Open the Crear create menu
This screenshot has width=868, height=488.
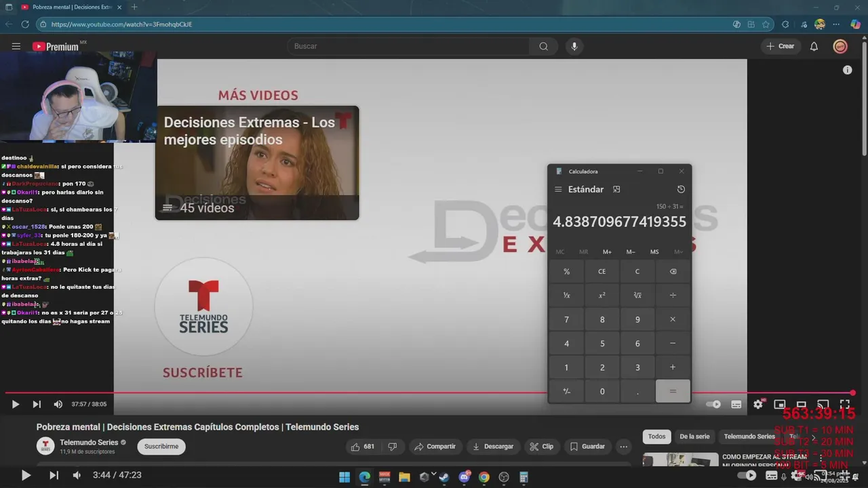[780, 46]
